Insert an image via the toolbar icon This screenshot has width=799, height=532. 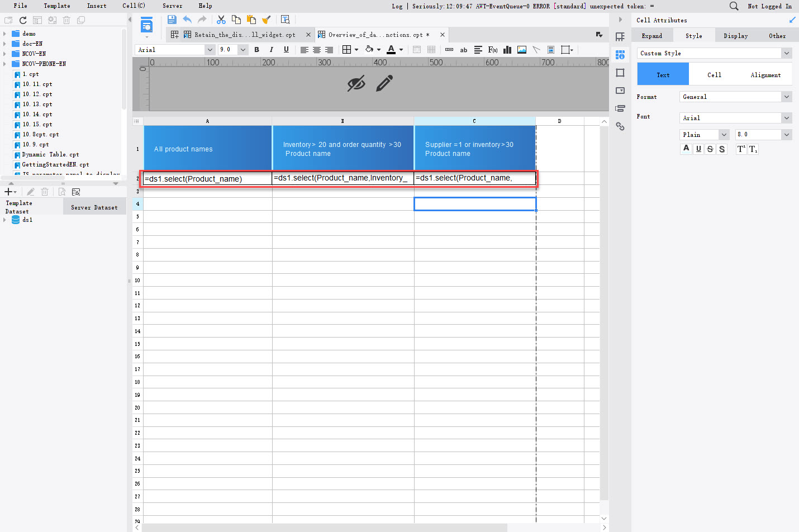[521, 50]
